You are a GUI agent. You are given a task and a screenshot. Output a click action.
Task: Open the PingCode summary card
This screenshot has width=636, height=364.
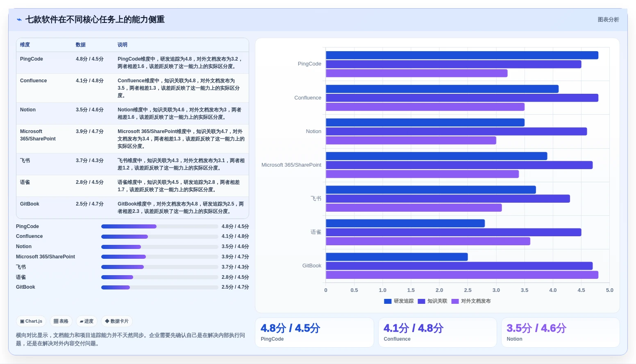(314, 332)
